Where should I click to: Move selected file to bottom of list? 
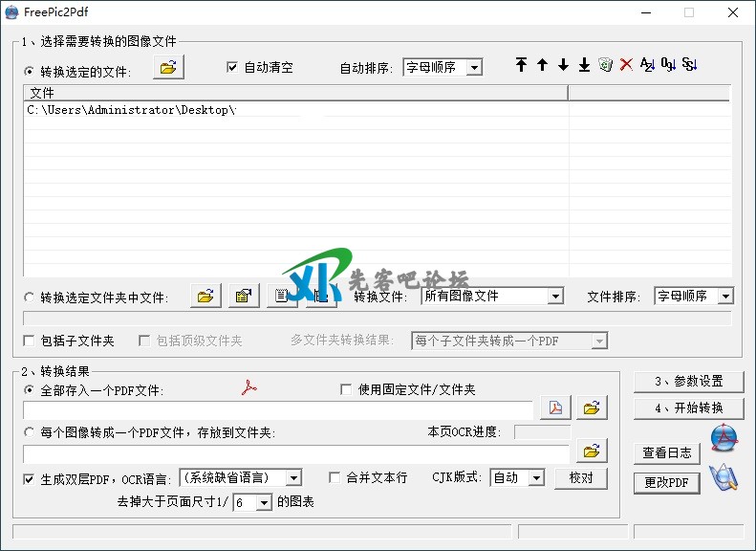click(584, 65)
